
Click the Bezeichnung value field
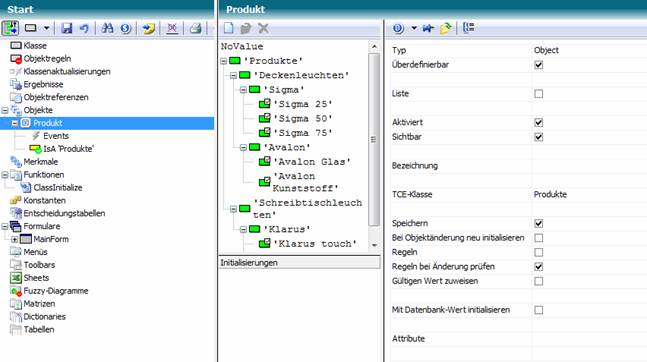[589, 166]
